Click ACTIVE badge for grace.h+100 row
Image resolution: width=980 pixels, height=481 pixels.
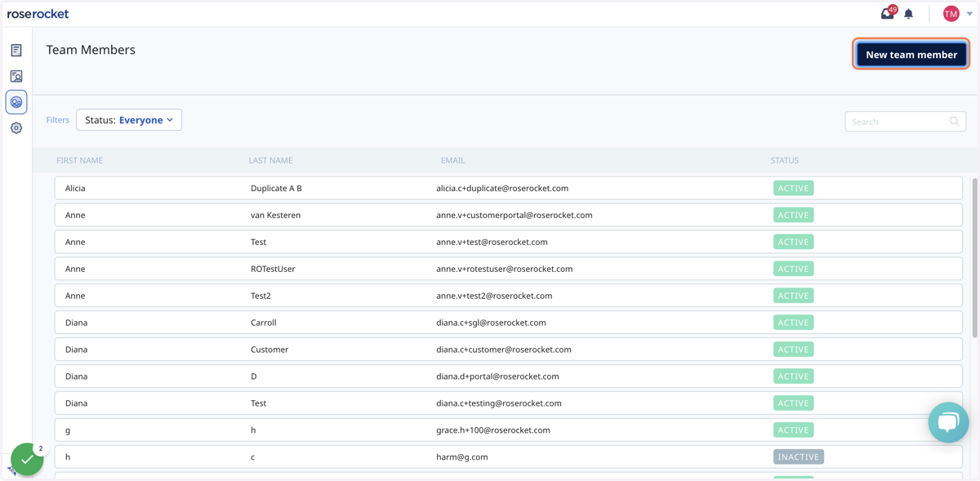pyautogui.click(x=793, y=430)
